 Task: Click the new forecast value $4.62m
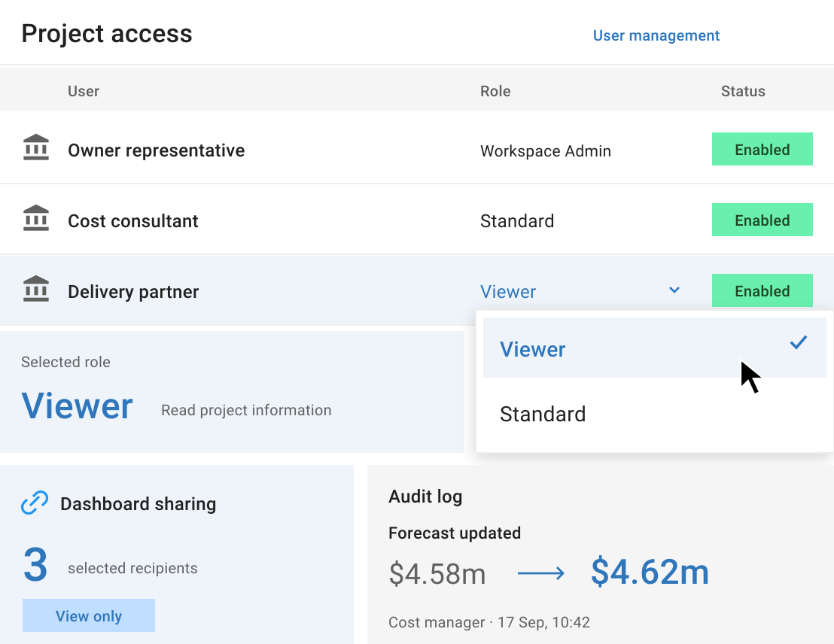(x=650, y=573)
